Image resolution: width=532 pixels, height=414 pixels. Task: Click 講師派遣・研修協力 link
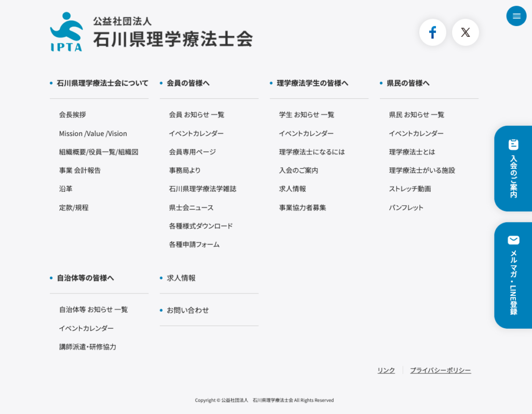88,347
